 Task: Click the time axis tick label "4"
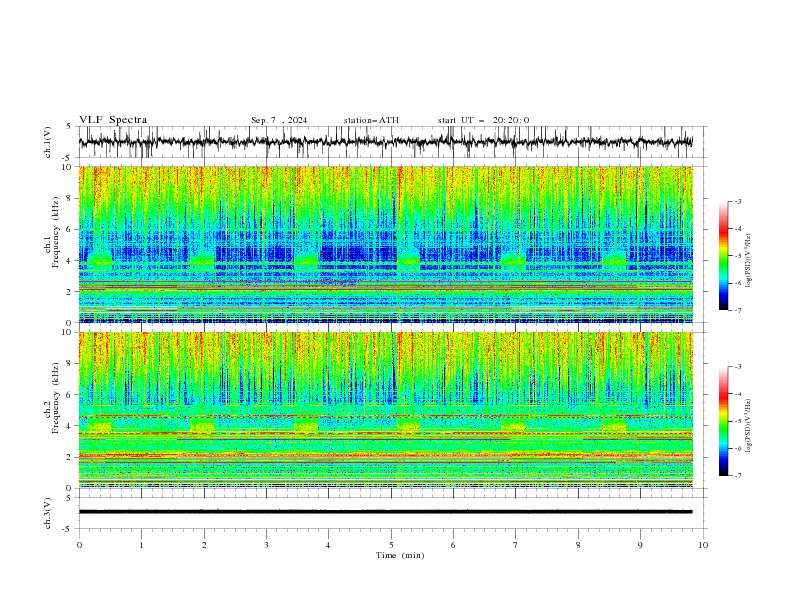click(328, 545)
